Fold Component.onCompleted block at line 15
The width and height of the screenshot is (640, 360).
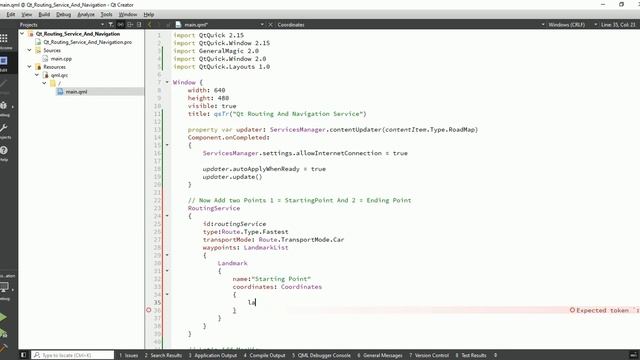coord(167,145)
